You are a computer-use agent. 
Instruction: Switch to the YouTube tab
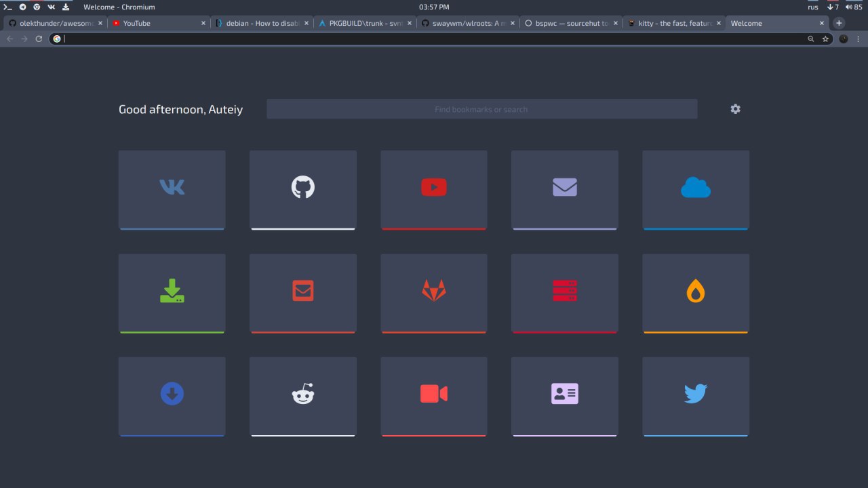point(159,23)
